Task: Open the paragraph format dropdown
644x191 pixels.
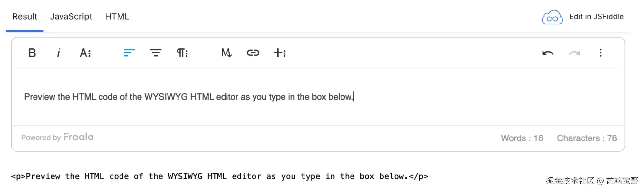Action: click(182, 53)
